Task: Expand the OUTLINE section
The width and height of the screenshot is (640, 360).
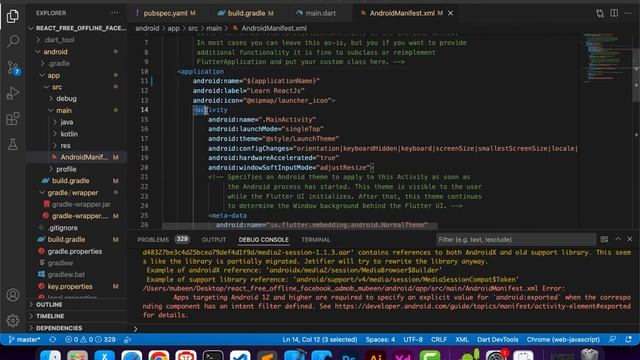Action: coord(49,305)
